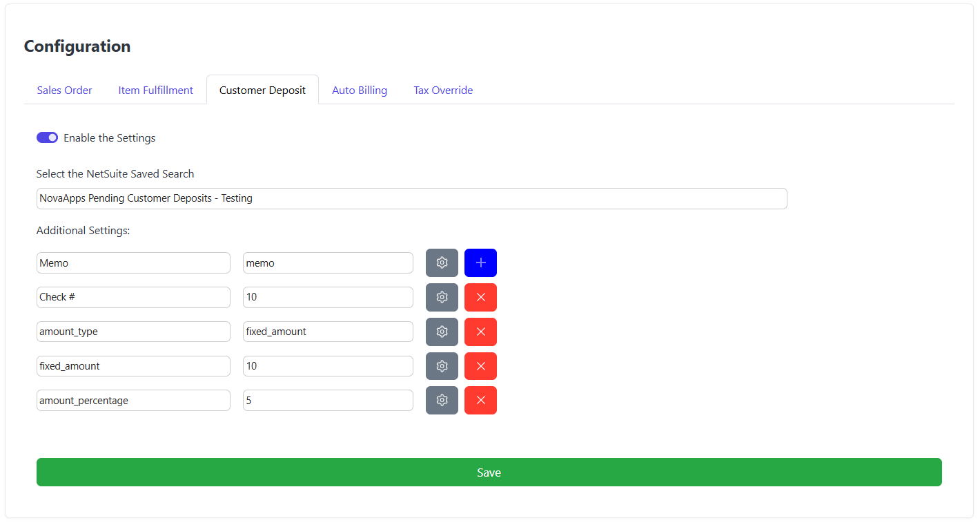This screenshot has width=980, height=525.
Task: Remove the Check # row with red X
Action: pos(480,297)
